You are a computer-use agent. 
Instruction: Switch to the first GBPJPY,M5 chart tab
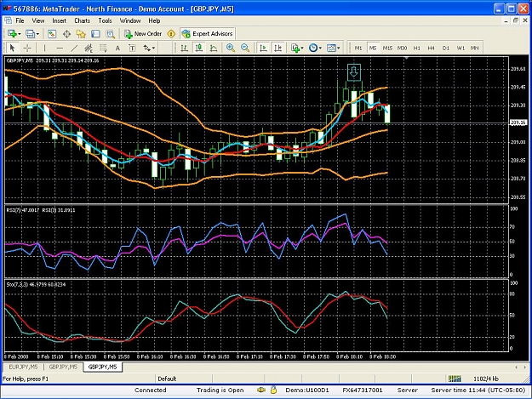click(63, 367)
